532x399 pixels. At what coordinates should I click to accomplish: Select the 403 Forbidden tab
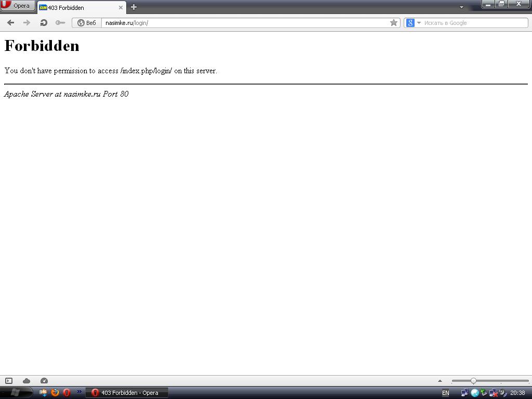pyautogui.click(x=82, y=7)
